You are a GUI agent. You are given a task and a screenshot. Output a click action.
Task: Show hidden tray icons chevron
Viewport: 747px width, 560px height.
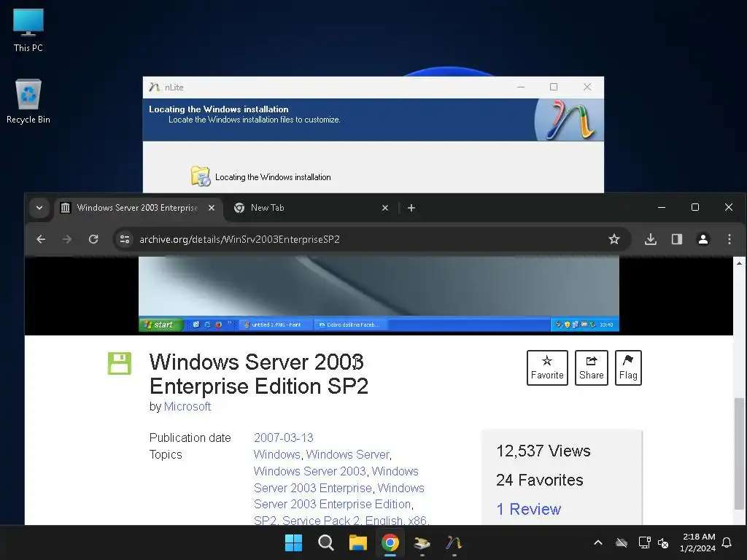click(598, 542)
